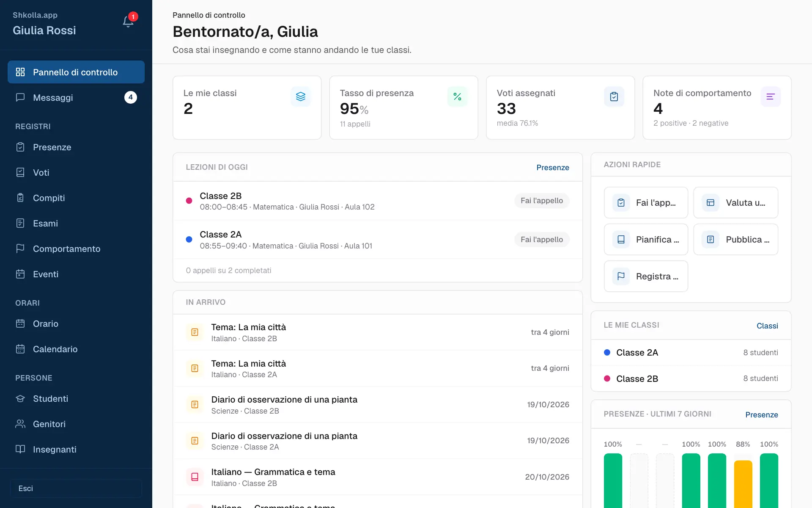The height and width of the screenshot is (508, 812).
Task: Click the Pianifica quick action
Action: [646, 239]
